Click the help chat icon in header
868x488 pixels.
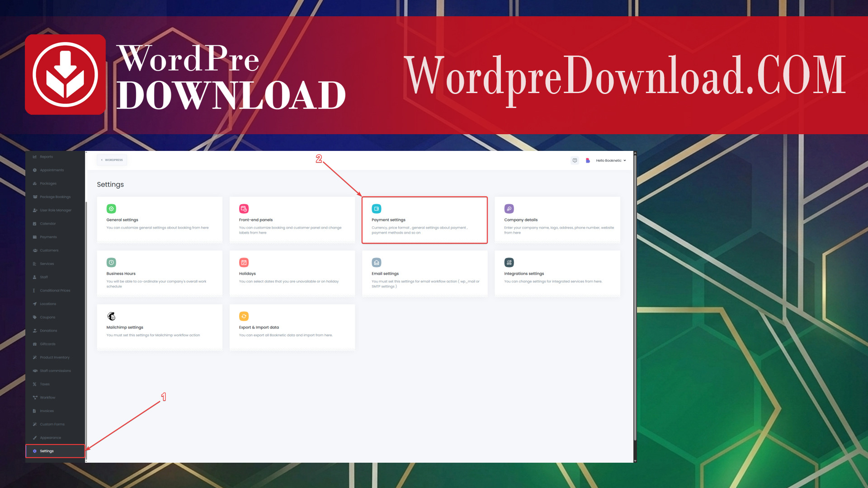click(575, 160)
